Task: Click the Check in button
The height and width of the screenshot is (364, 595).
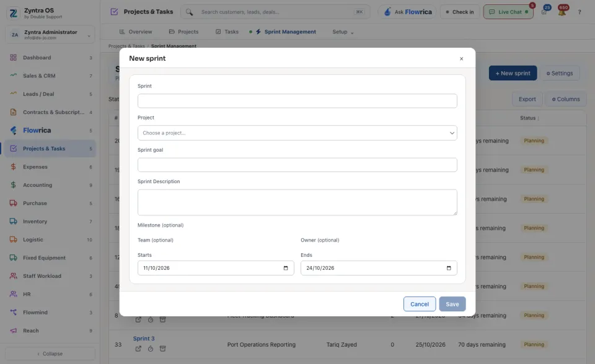Action: [x=460, y=12]
